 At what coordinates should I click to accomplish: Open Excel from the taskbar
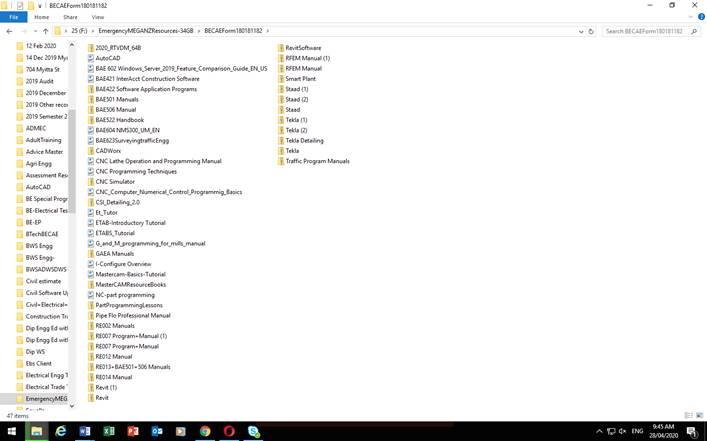(x=109, y=432)
